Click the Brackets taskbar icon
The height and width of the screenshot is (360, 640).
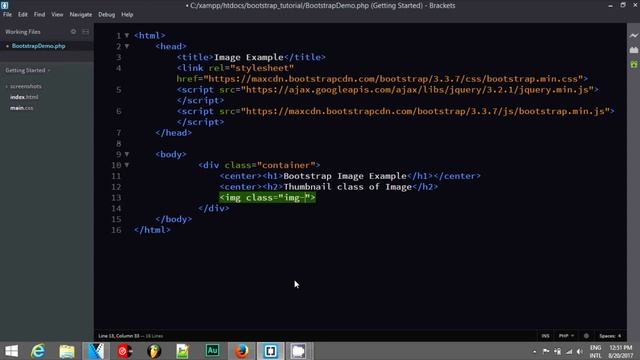click(271, 351)
